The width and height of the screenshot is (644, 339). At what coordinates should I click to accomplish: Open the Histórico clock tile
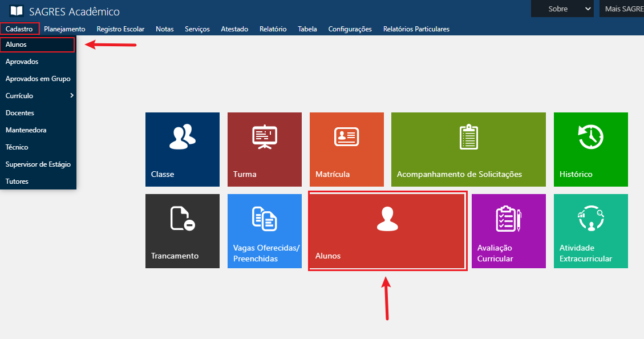click(590, 137)
